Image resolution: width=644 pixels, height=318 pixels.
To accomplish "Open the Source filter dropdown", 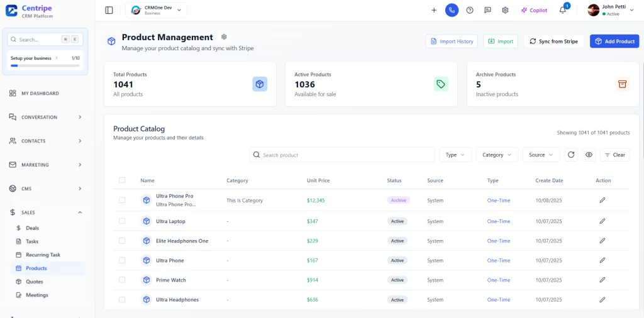I will click(541, 155).
